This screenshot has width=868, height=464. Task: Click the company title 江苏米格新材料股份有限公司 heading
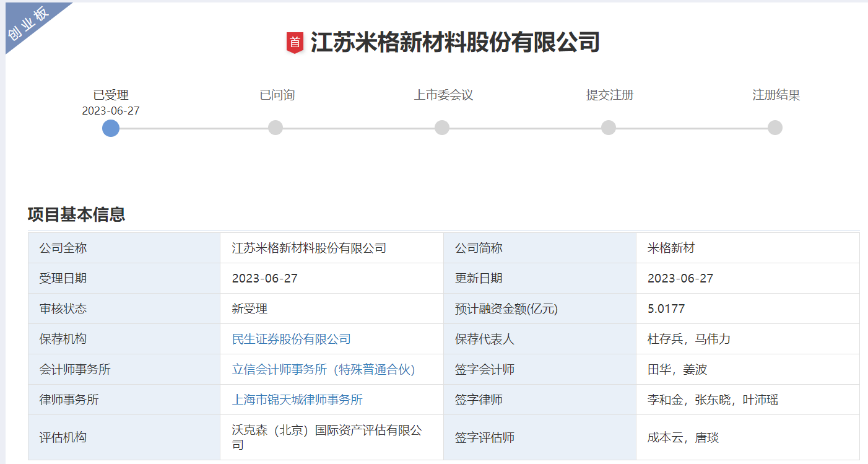455,43
